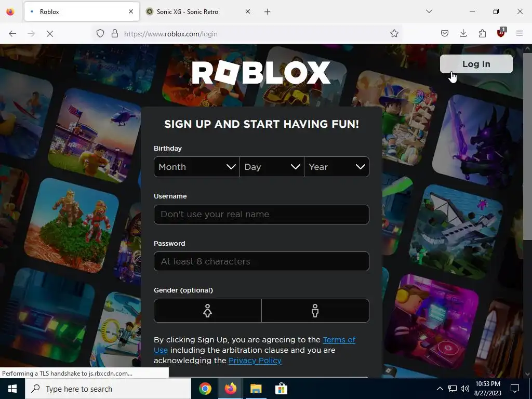Click the network status tray icon
The height and width of the screenshot is (399, 532).
[453, 389]
